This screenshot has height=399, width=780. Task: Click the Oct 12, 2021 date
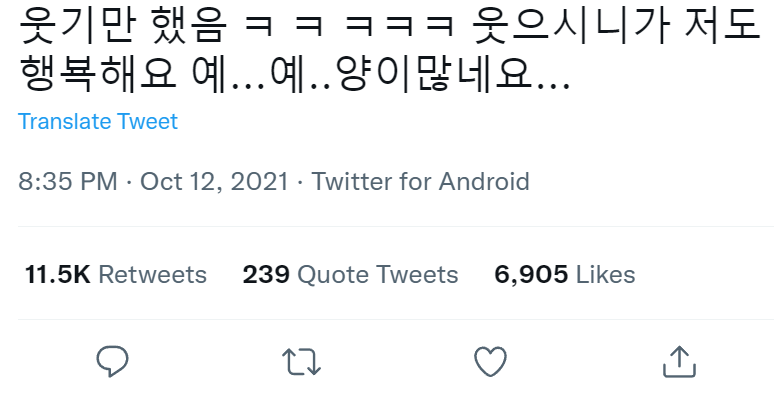pyautogui.click(x=214, y=182)
